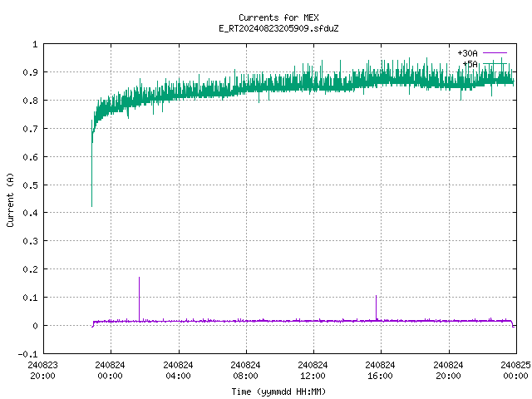532x399 pixels.
Task: Click the x-axis label 240824 16:00
Action: click(x=380, y=370)
